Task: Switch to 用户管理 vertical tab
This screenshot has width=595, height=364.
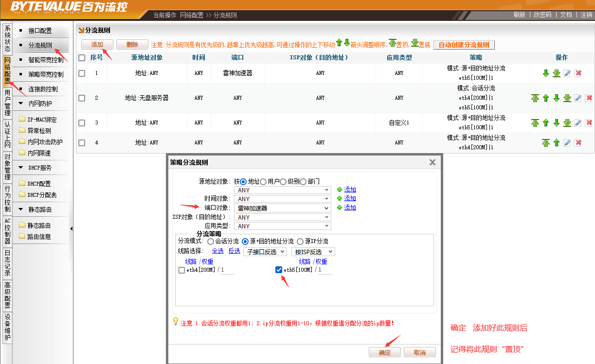Action: [7, 103]
